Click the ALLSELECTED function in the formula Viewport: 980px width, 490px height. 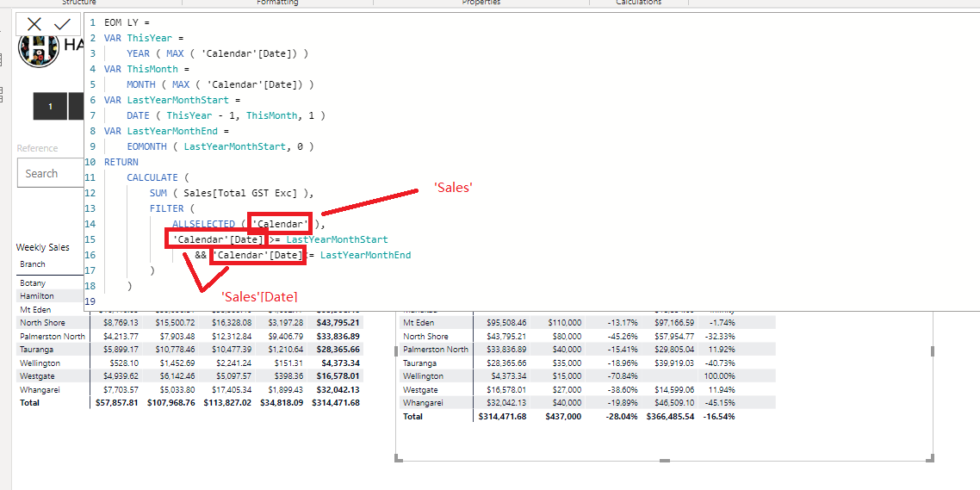point(203,224)
